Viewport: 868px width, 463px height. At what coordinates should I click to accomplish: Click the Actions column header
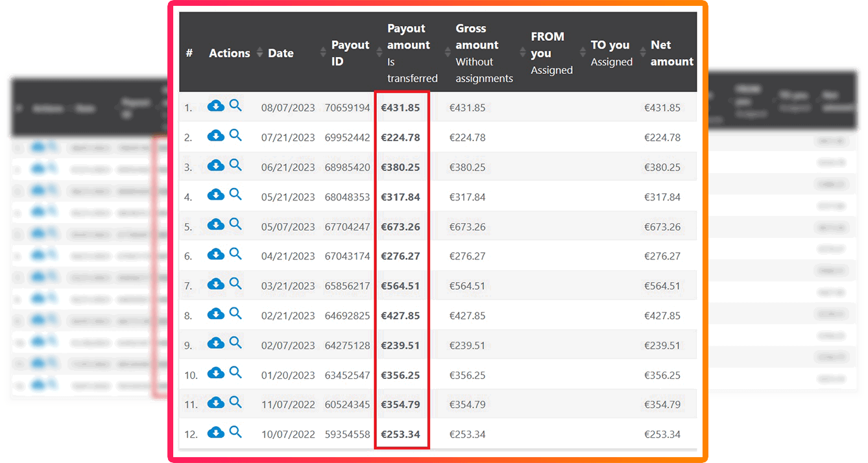click(229, 53)
